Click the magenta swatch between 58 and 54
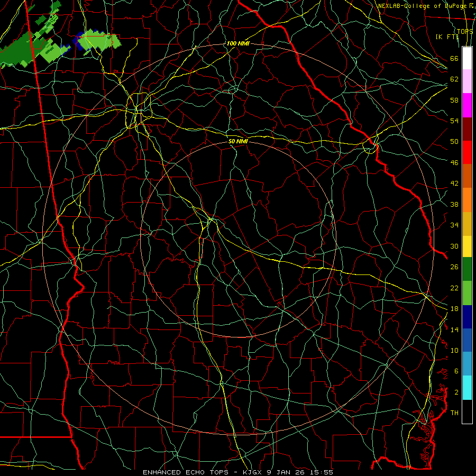The image size is (476, 476). point(467,105)
